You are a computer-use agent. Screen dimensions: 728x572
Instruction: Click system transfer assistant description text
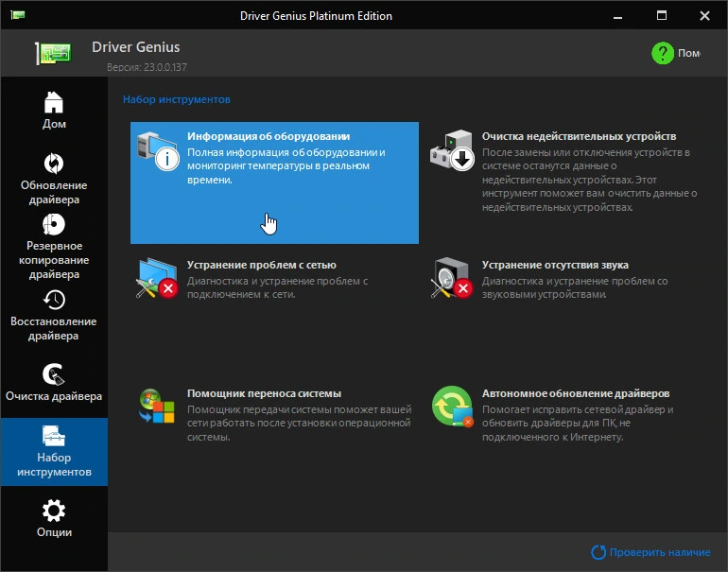[x=299, y=423]
